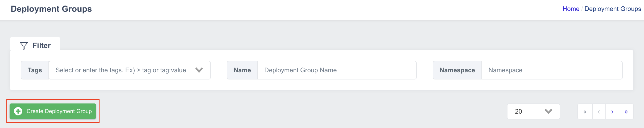Focus the Namespace input field
The width and height of the screenshot is (644, 128).
click(552, 70)
